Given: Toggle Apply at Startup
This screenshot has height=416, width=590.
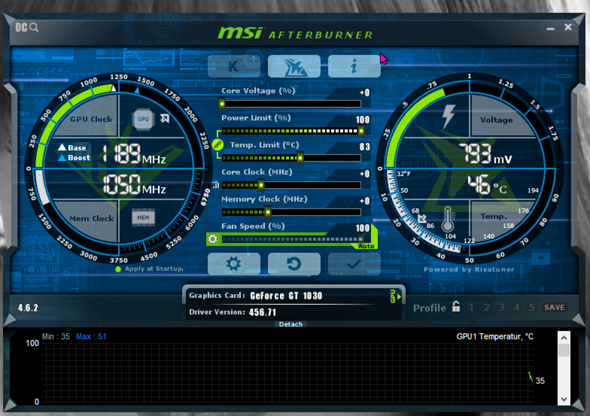Looking at the screenshot, I should pyautogui.click(x=149, y=269).
